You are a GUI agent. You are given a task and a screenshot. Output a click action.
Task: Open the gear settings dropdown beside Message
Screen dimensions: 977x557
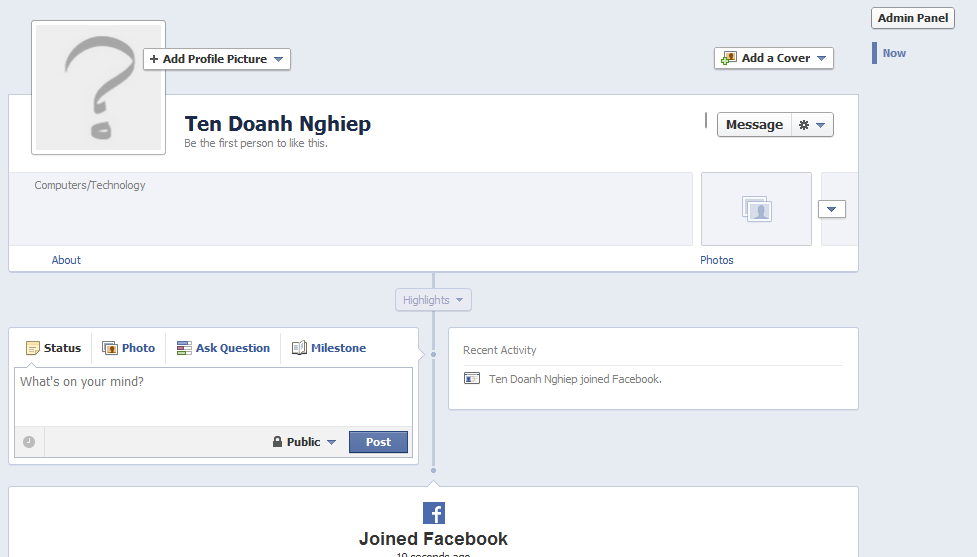click(x=811, y=125)
